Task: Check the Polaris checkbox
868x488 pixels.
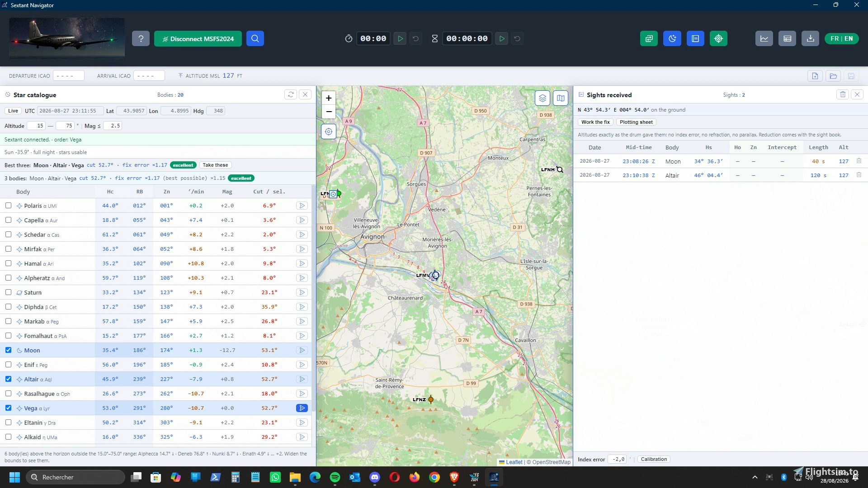Action: pos(8,205)
